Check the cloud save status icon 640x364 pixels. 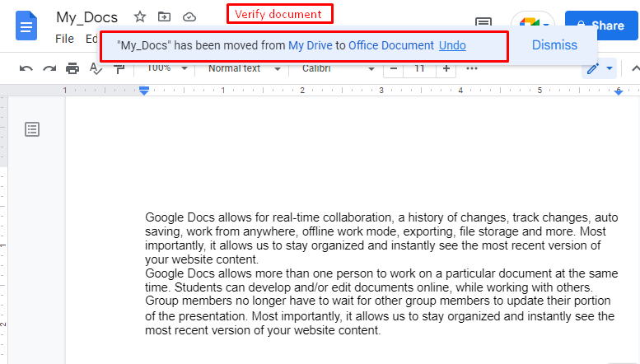[189, 17]
